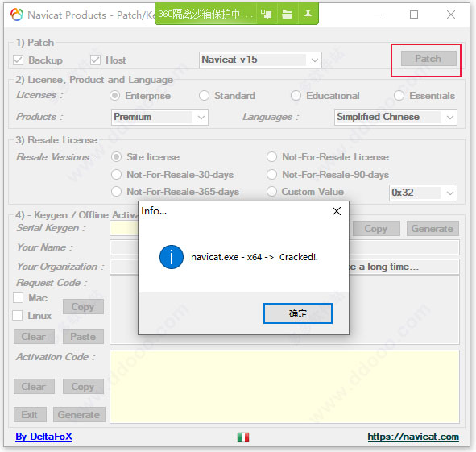
Task: Select the Standard license radio button
Action: [x=204, y=96]
